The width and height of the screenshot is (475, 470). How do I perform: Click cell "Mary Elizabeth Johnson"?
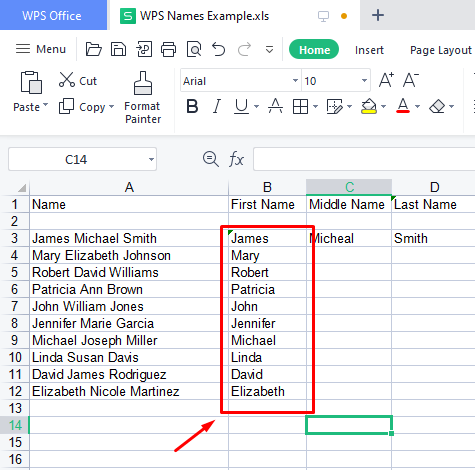click(129, 255)
